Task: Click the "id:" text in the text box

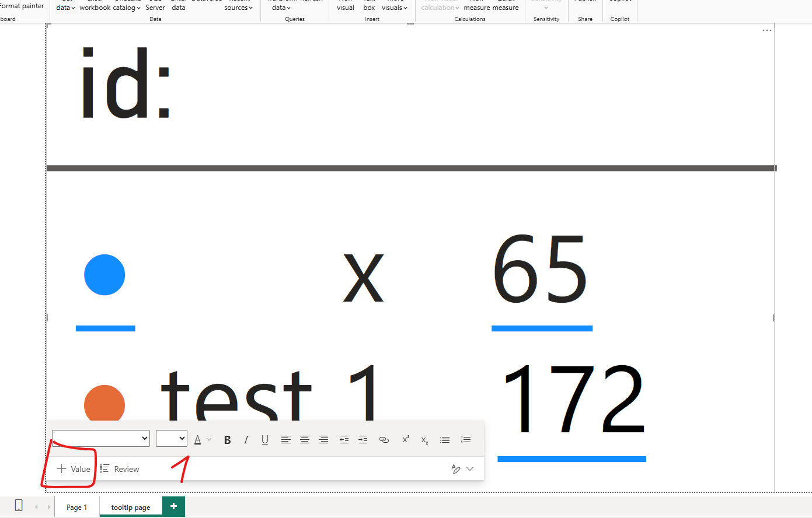Action: [x=126, y=84]
